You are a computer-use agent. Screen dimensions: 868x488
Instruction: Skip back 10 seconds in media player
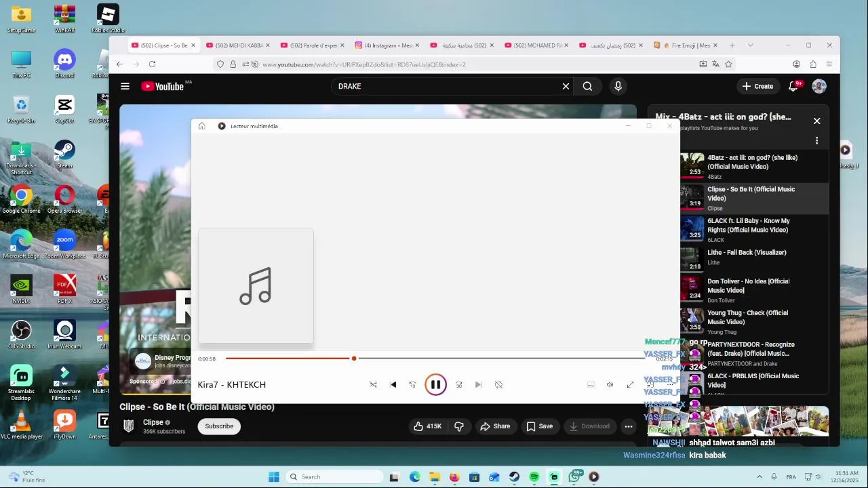[412, 384]
